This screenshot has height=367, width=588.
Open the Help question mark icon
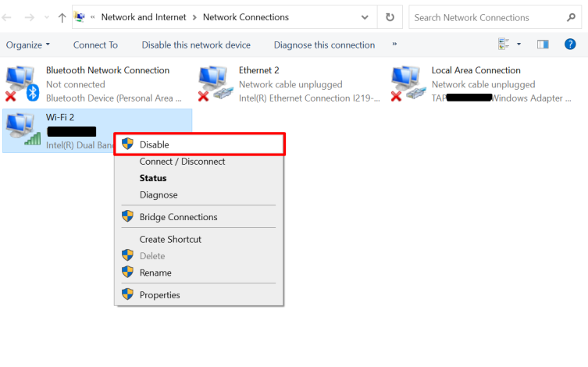[x=570, y=45]
